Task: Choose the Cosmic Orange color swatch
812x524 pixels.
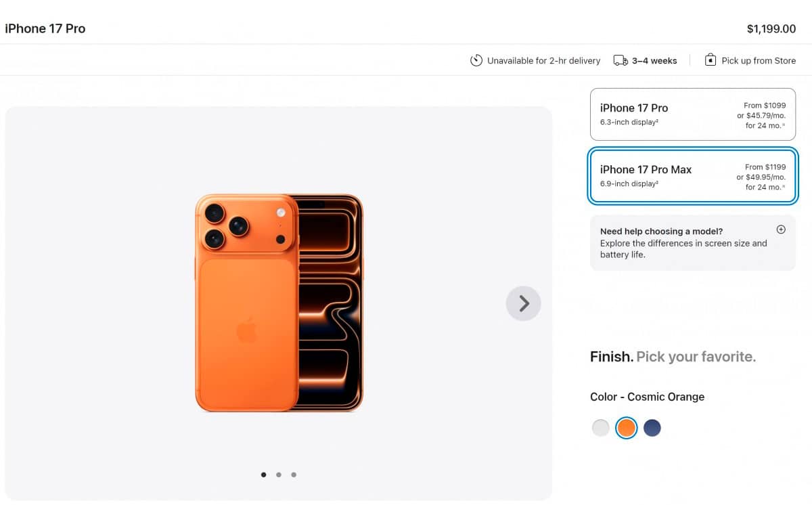Action: coord(627,428)
